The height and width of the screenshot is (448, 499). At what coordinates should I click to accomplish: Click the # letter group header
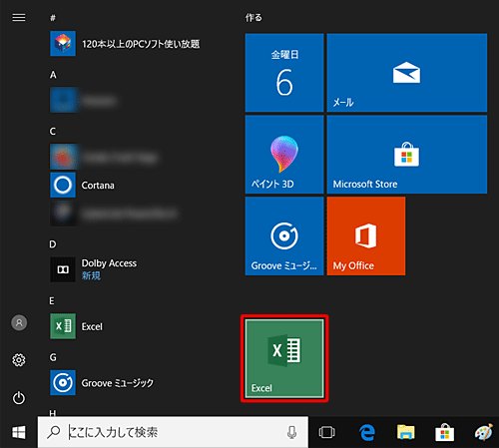pos(53,18)
